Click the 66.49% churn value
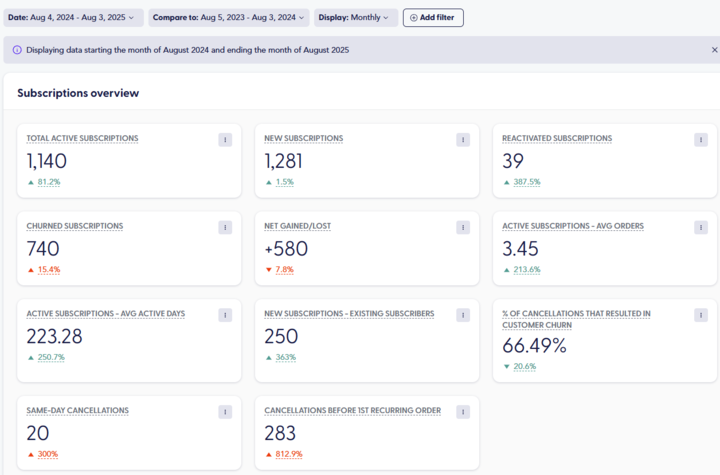This screenshot has width=720, height=475. tap(534, 346)
